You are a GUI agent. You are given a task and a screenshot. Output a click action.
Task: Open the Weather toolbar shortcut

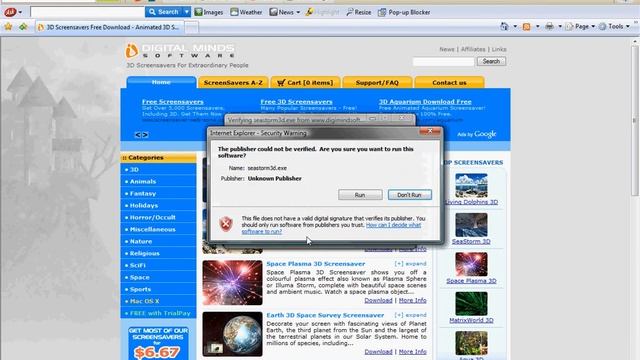point(246,12)
